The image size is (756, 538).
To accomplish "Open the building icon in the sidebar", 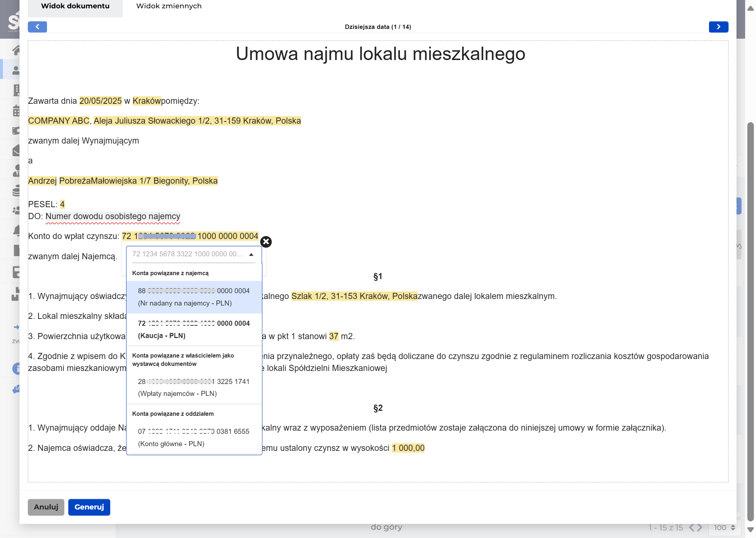I will click(x=16, y=90).
